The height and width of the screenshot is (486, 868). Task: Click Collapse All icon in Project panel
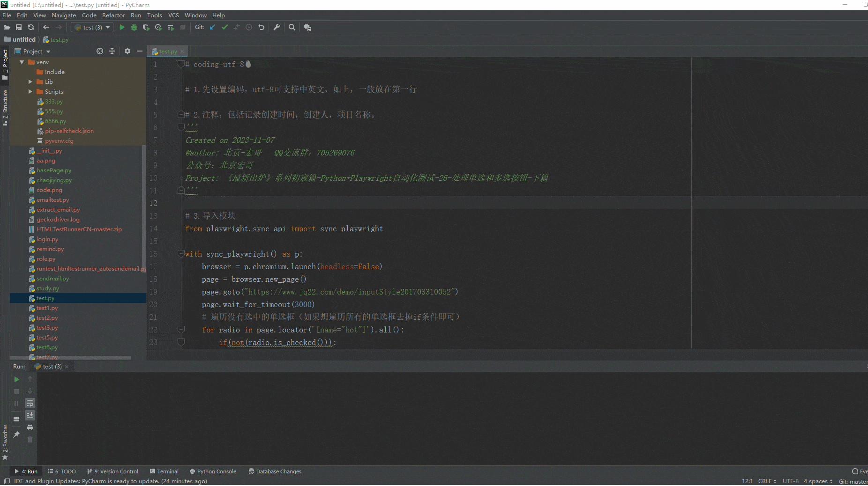click(112, 51)
